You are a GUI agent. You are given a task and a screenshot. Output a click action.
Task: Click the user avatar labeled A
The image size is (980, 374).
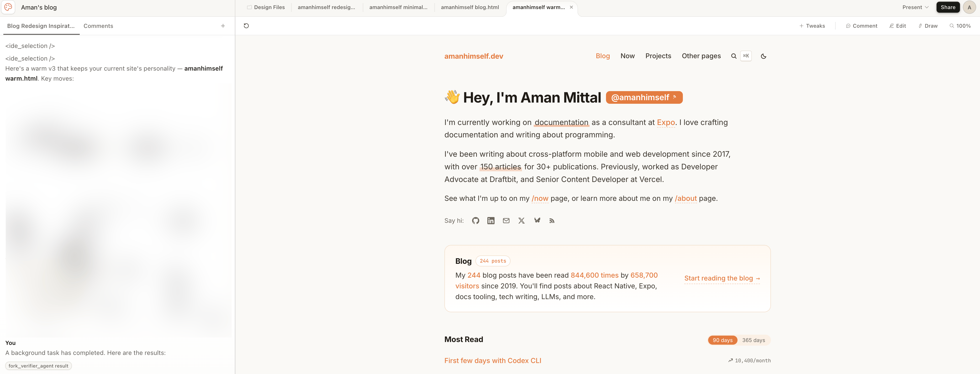click(x=969, y=7)
